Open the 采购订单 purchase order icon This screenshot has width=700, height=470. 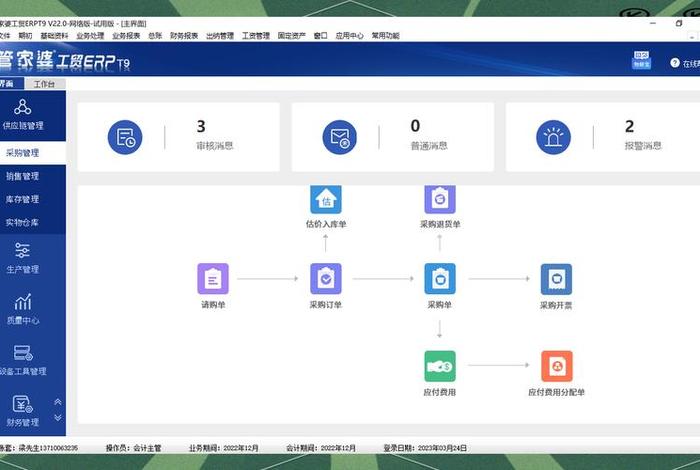[x=326, y=279]
